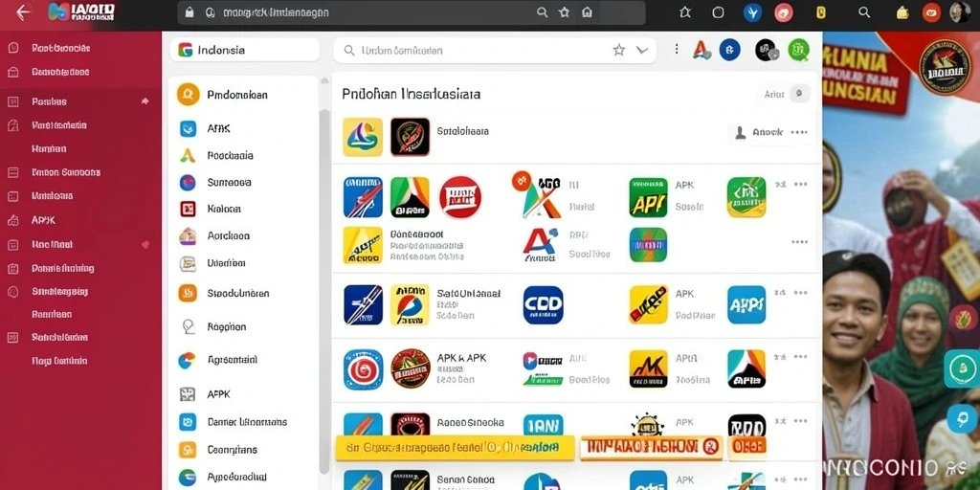Open the red letter A app icon
This screenshot has width=980, height=490.
click(542, 244)
